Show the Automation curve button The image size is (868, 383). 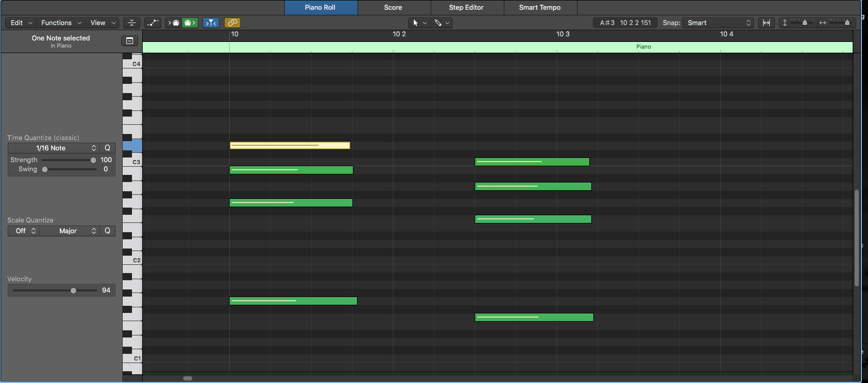tap(152, 22)
